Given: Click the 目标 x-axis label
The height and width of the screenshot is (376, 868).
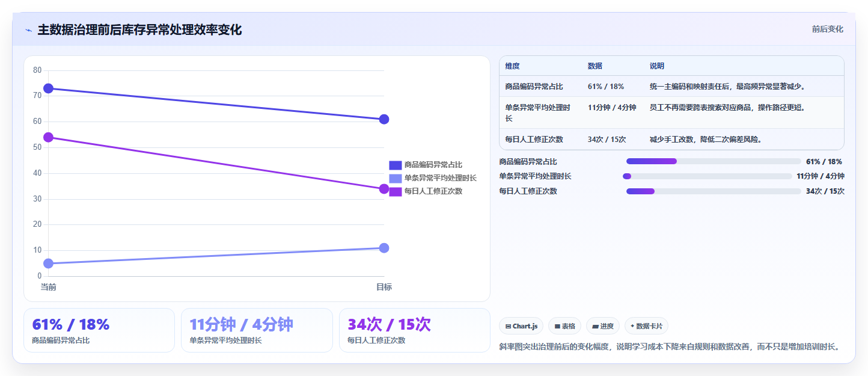Looking at the screenshot, I should (384, 287).
